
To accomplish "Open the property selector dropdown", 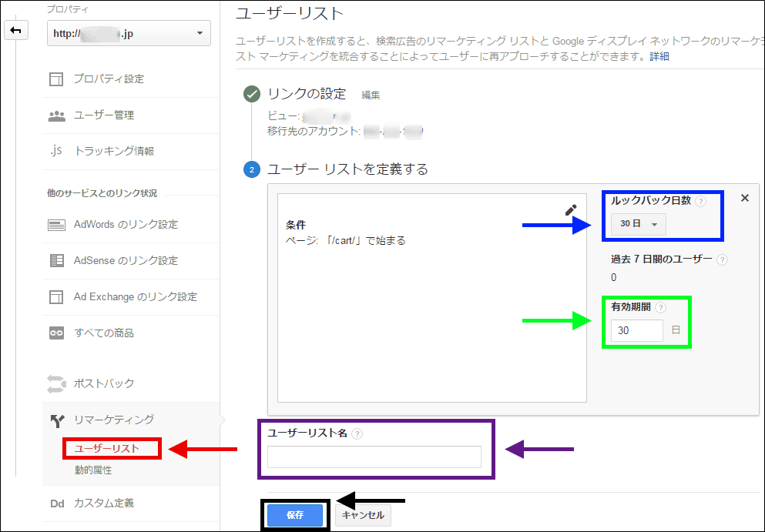I will tap(129, 34).
